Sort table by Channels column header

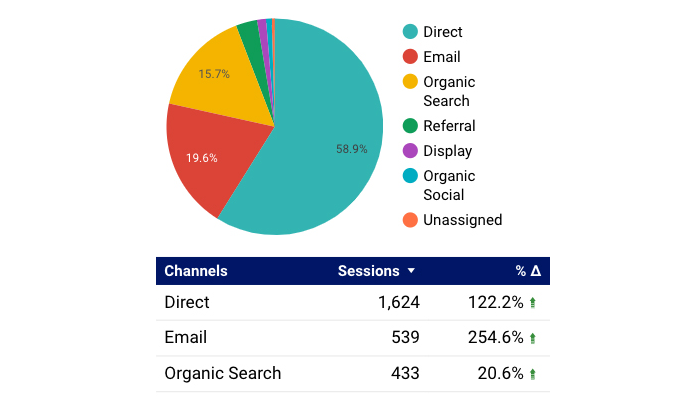(196, 271)
